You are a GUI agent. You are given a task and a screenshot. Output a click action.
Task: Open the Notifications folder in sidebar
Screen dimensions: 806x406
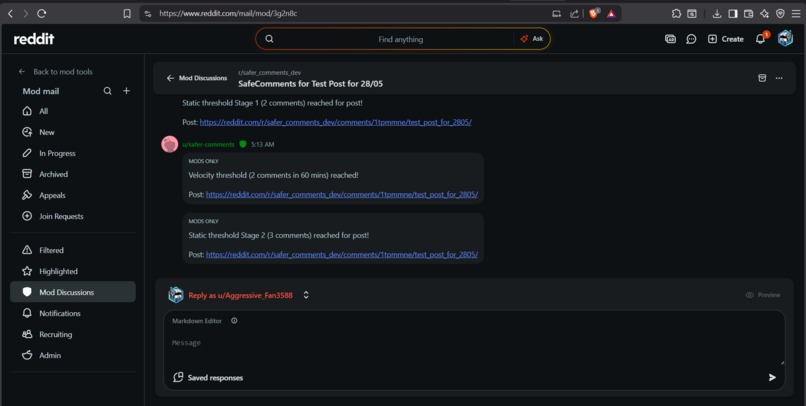pos(73,313)
